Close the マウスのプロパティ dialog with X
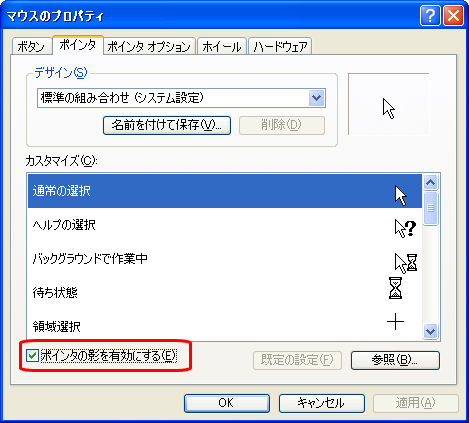Image resolution: width=469 pixels, height=423 pixels. (x=453, y=16)
